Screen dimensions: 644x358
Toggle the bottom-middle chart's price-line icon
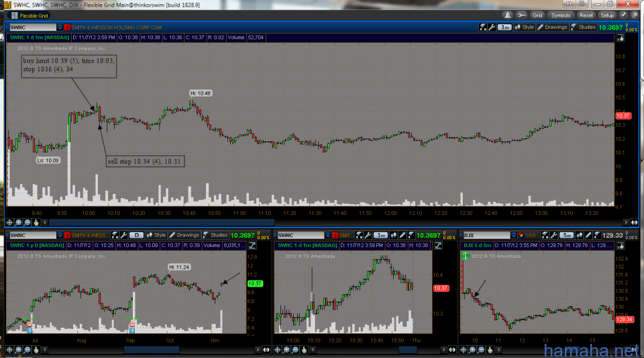(438, 246)
